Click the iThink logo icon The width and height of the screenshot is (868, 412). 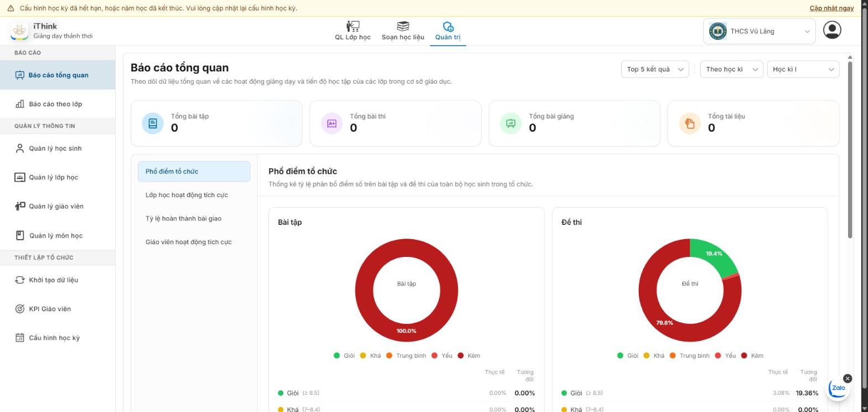(19, 31)
